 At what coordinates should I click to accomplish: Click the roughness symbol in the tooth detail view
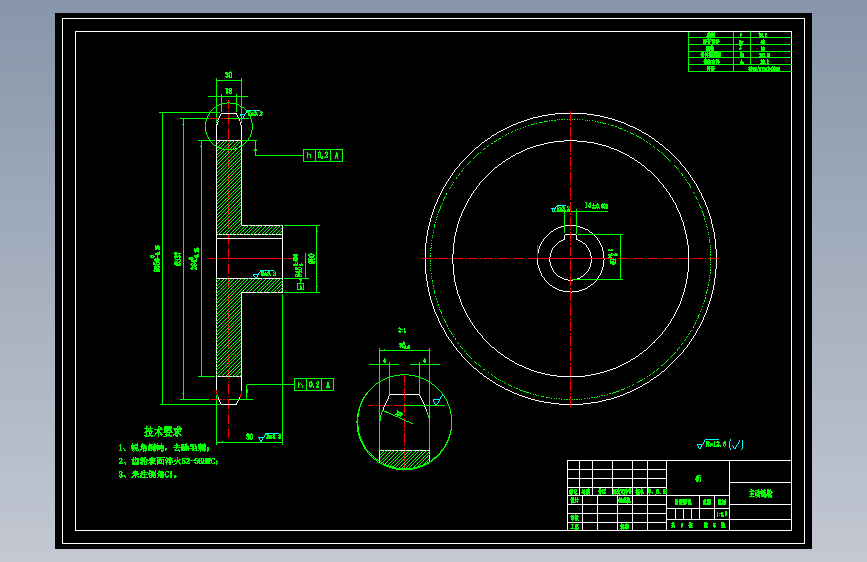click(x=437, y=400)
